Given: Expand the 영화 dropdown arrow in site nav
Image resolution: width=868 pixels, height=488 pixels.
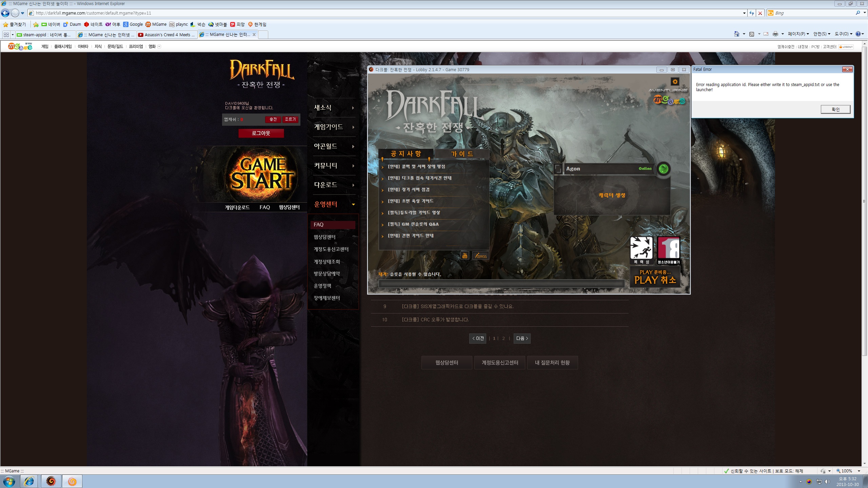Looking at the screenshot, I should pos(159,47).
